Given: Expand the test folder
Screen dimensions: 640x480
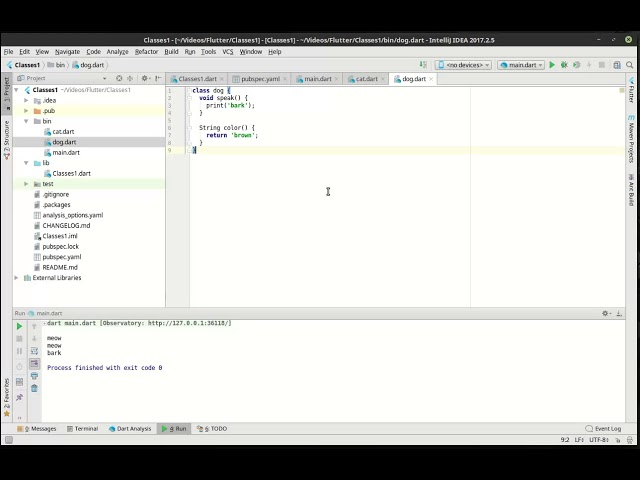Looking at the screenshot, I should (26, 184).
